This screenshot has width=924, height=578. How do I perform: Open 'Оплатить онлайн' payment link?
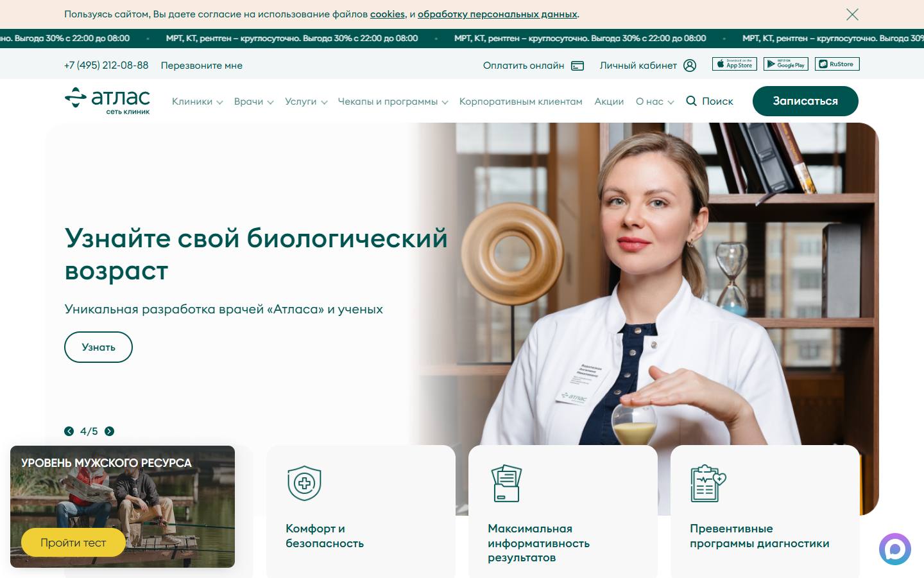[x=524, y=66]
